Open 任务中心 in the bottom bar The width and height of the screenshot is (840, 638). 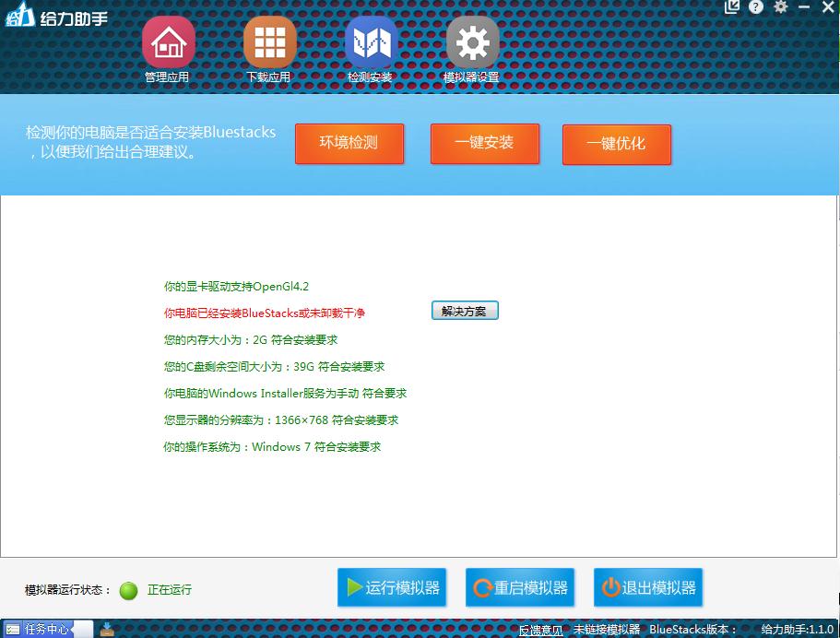pos(41,629)
